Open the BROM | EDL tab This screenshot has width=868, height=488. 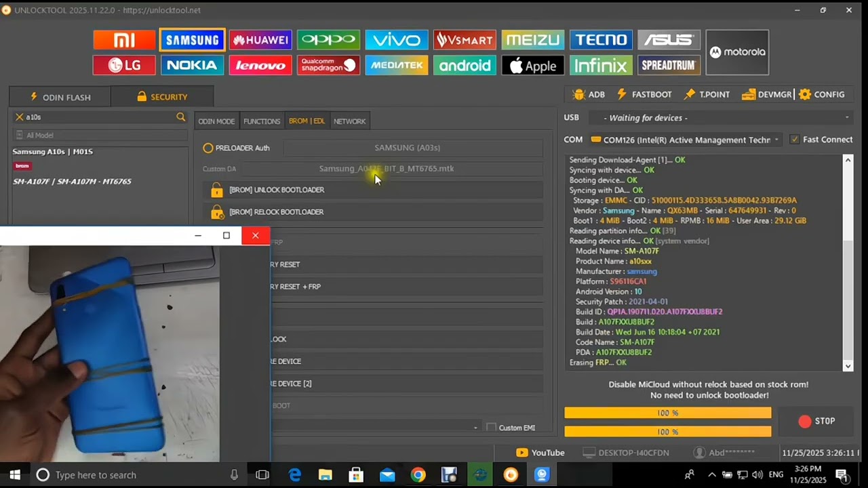click(x=307, y=121)
